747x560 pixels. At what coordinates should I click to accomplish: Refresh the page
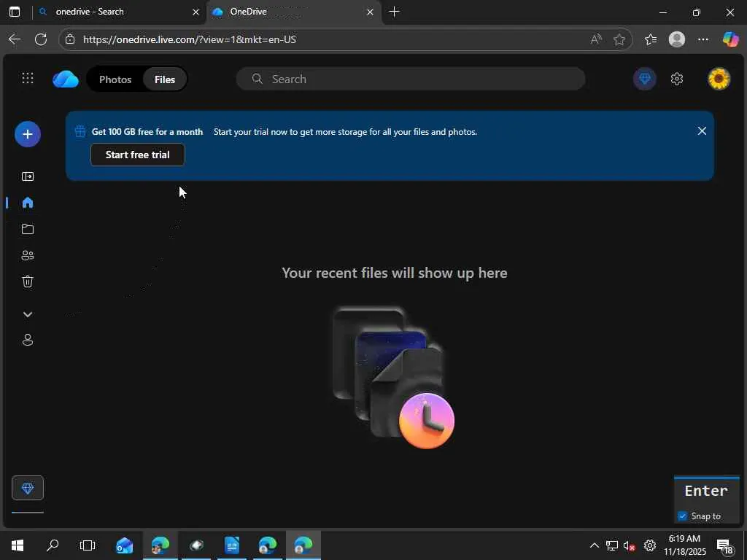click(41, 39)
